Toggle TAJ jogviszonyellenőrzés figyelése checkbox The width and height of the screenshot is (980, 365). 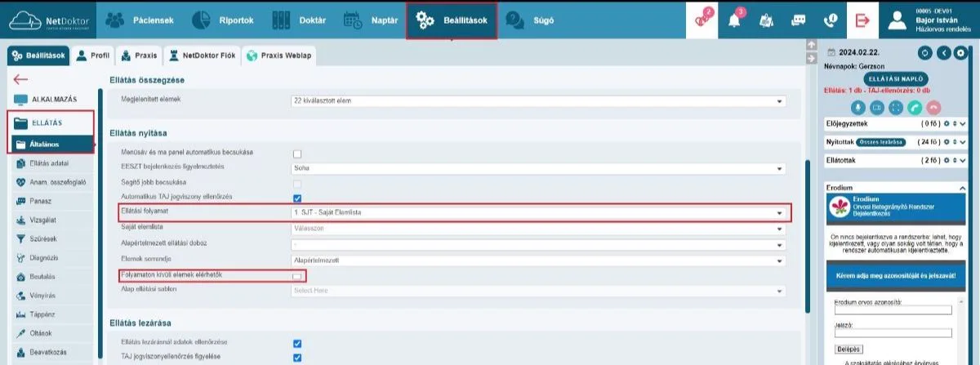click(x=297, y=358)
